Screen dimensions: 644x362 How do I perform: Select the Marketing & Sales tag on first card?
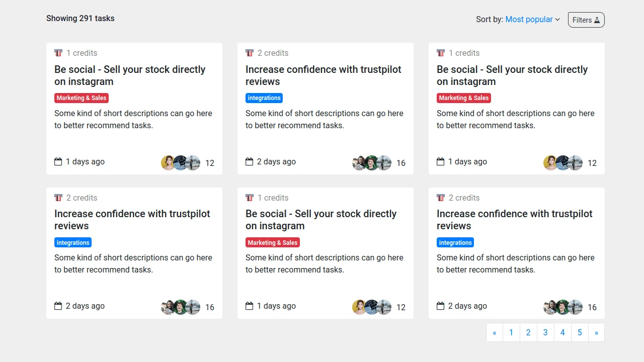(81, 98)
